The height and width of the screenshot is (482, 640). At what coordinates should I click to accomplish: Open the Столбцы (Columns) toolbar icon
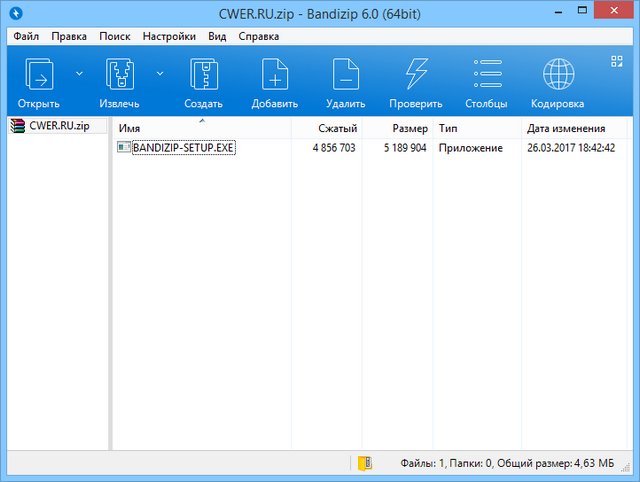point(487,76)
